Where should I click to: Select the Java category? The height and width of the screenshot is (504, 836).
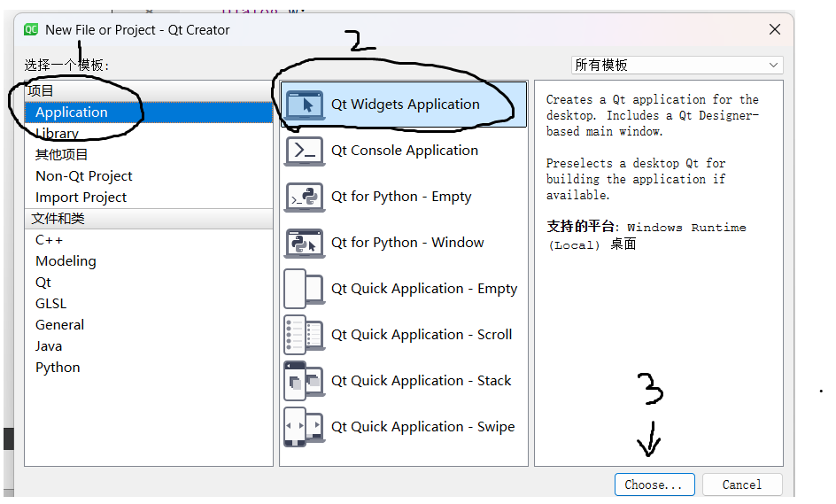[x=149, y=346]
